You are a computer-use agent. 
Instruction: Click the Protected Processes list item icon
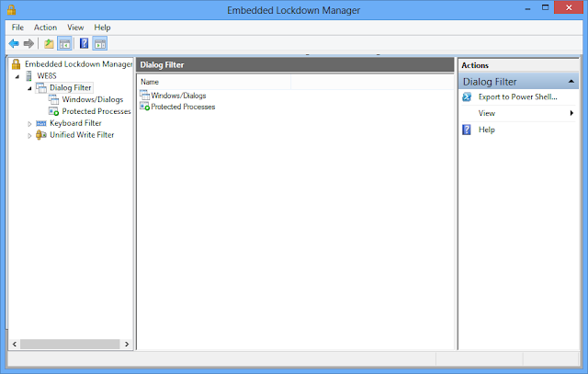(145, 107)
